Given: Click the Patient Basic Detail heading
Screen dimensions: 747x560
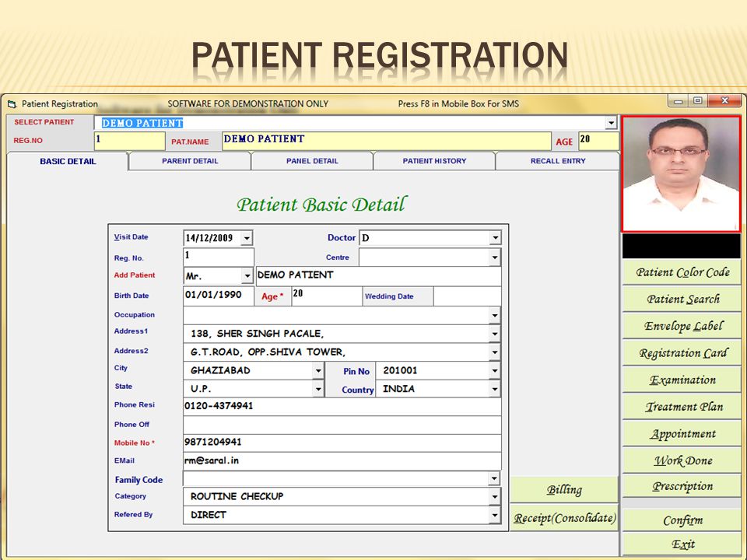Looking at the screenshot, I should [321, 205].
